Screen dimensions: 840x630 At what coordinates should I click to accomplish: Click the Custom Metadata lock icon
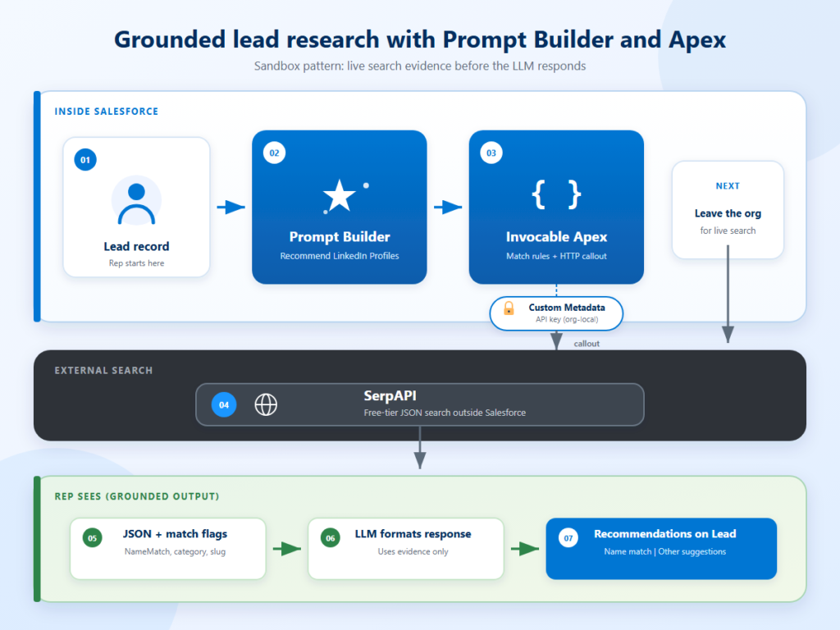tap(509, 308)
